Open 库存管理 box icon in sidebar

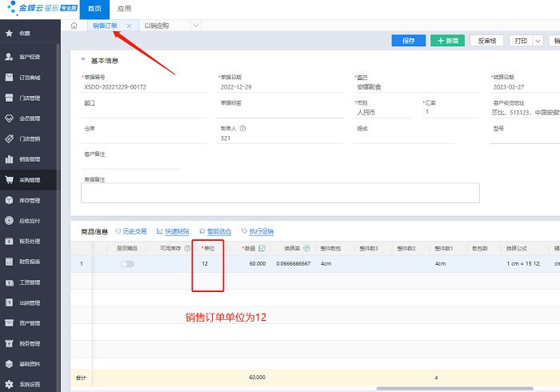point(10,200)
